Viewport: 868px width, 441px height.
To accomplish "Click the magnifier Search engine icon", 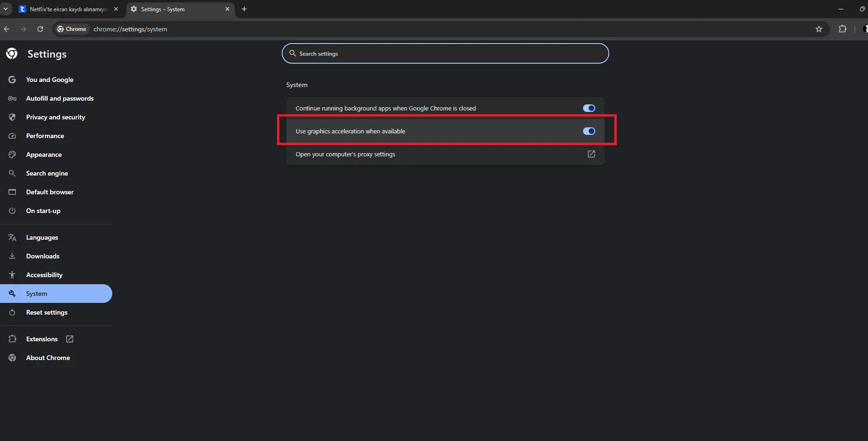I will pos(12,173).
